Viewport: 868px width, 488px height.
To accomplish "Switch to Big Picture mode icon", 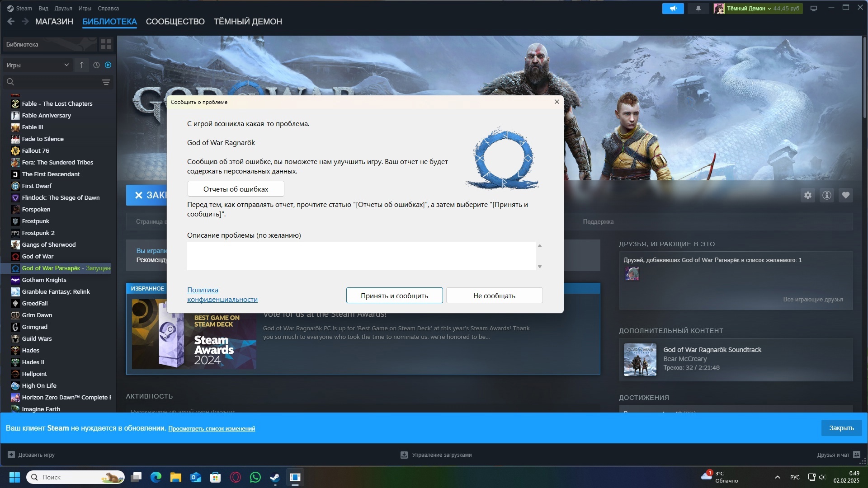I will pos(814,9).
